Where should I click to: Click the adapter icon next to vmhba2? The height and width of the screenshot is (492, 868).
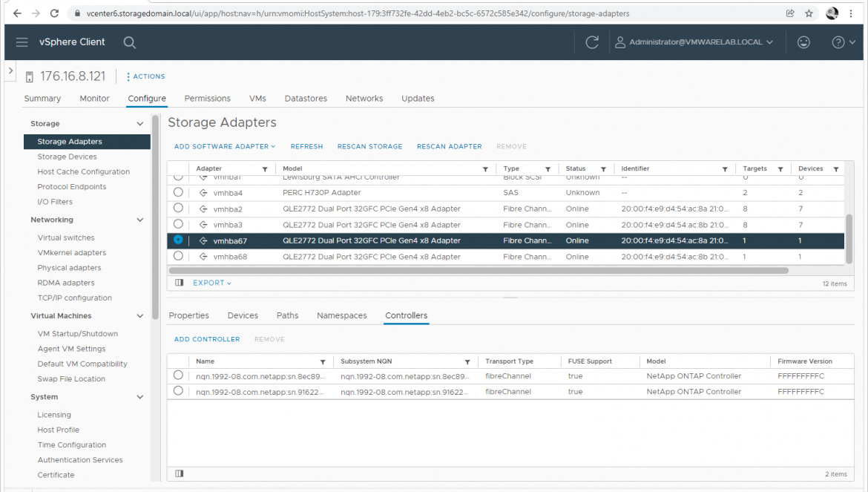tap(203, 209)
